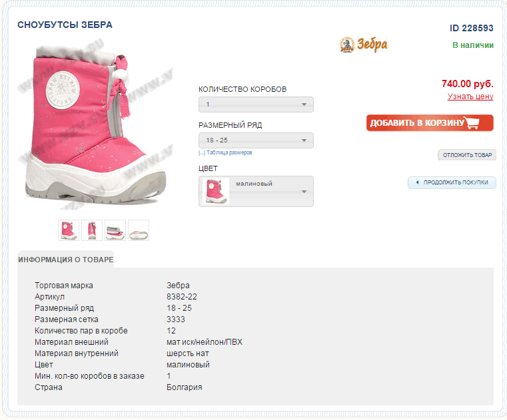Click the Зебра brand logo
The image size is (507, 420).
click(363, 45)
